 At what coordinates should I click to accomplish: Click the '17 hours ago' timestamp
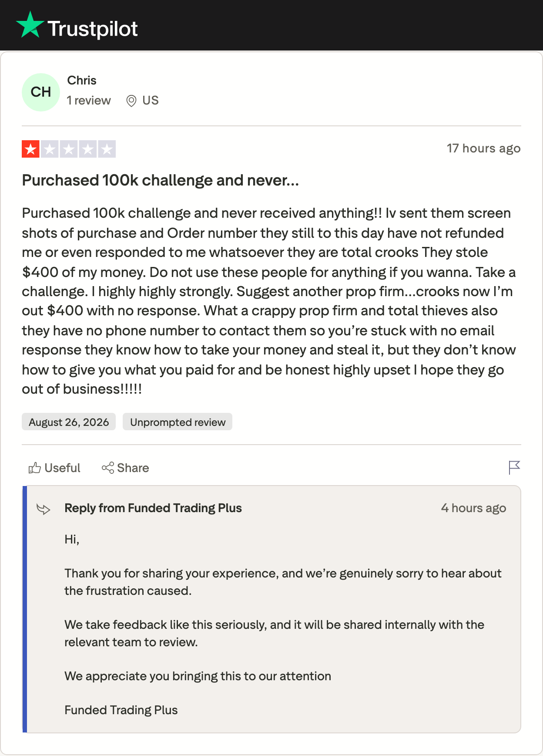484,148
